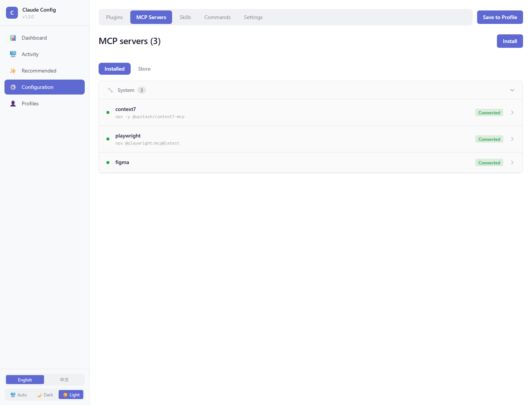Switch to the Plugins tab
The height and width of the screenshot is (405, 532).
pos(114,17)
